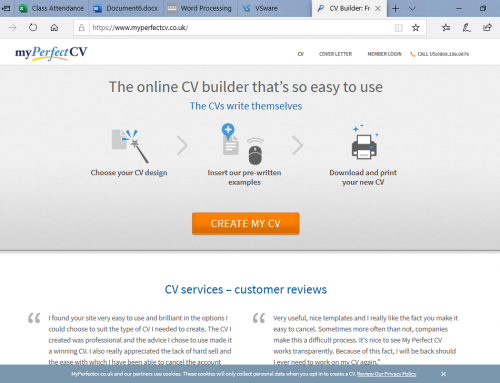Click the site security padlock icon
This screenshot has width=500, height=383.
tap(81, 28)
